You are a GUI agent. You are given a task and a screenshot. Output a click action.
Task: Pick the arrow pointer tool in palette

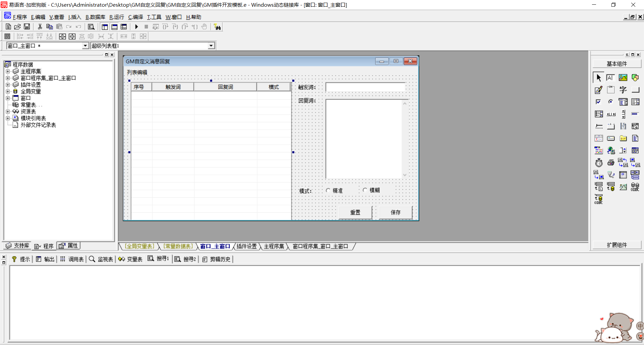pos(599,78)
